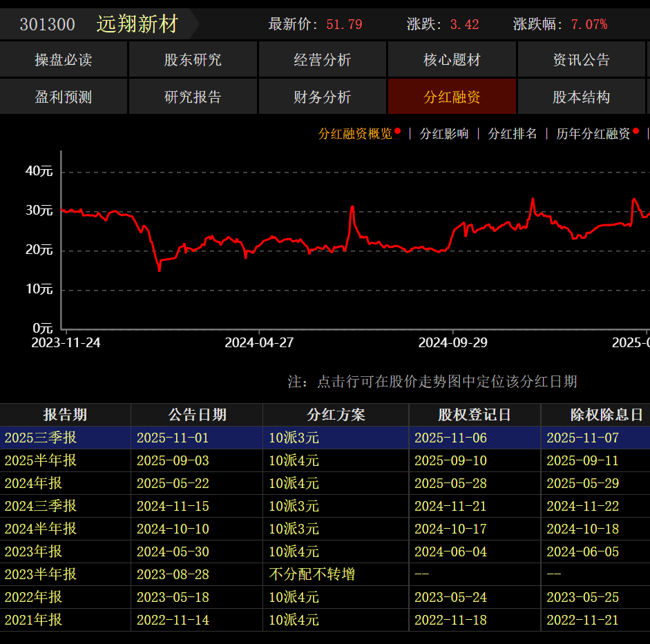The image size is (650, 644).
Task: Click 不分配不转增 dividend plan cell
Action: 312,574
